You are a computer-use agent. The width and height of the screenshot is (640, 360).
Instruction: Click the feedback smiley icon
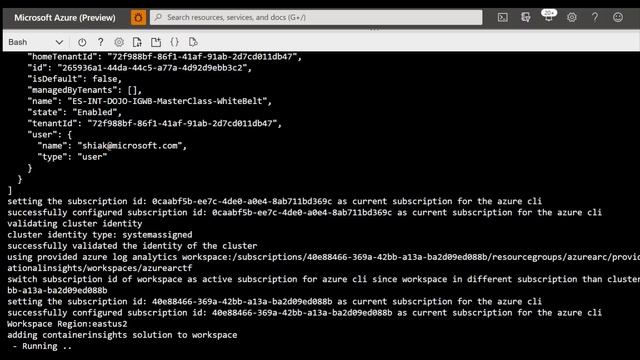pyautogui.click(x=618, y=18)
